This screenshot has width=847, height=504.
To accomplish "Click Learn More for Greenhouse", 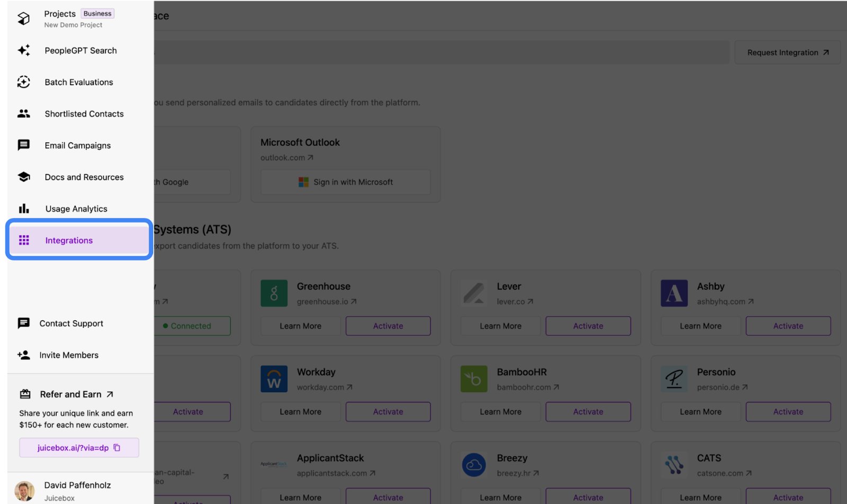I will pyautogui.click(x=301, y=326).
